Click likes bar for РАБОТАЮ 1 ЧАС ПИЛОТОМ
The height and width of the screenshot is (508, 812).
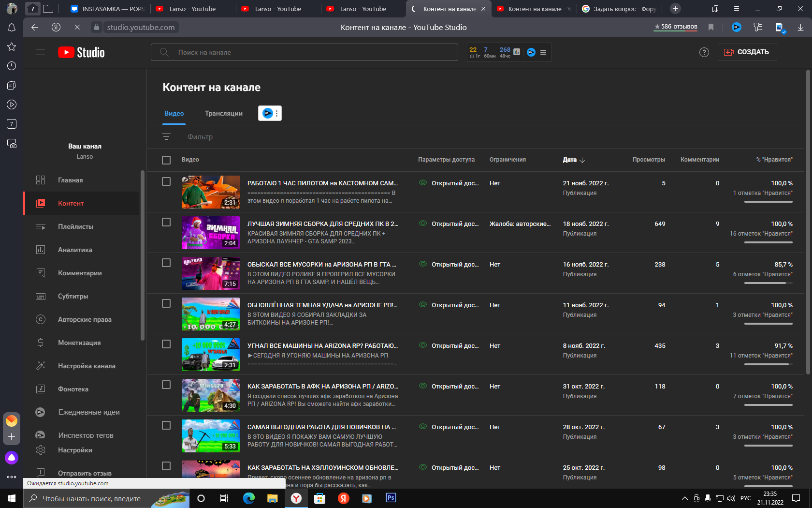tap(768, 202)
